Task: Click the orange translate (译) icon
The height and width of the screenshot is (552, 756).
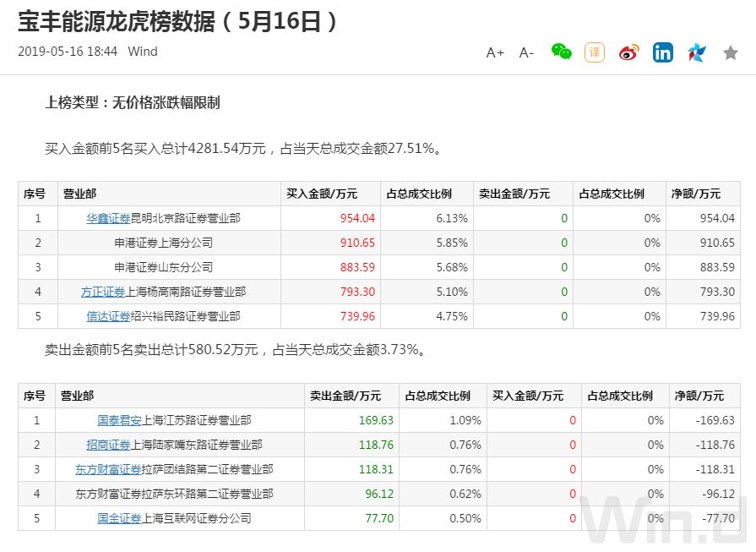Action: (x=595, y=52)
